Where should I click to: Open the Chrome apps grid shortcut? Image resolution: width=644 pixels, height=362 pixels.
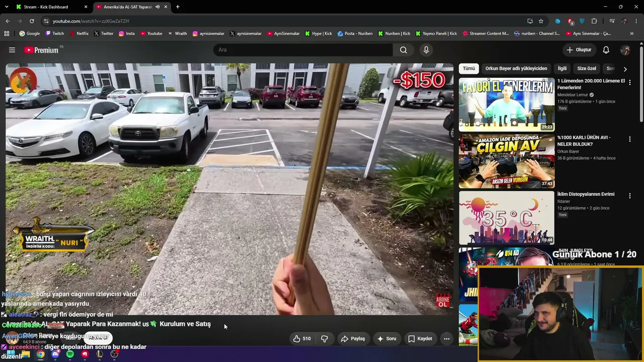tap(7, 34)
